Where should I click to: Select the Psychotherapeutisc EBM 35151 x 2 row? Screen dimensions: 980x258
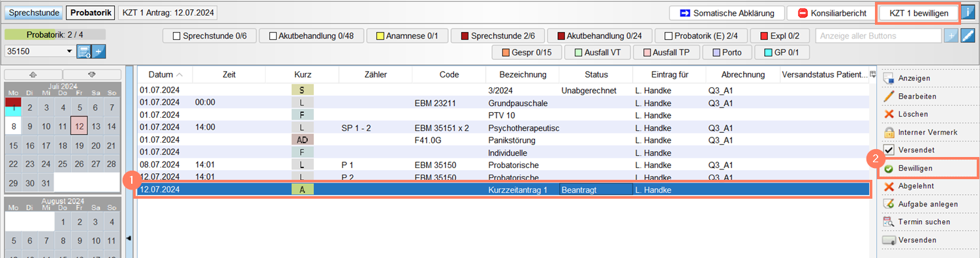coord(504,127)
